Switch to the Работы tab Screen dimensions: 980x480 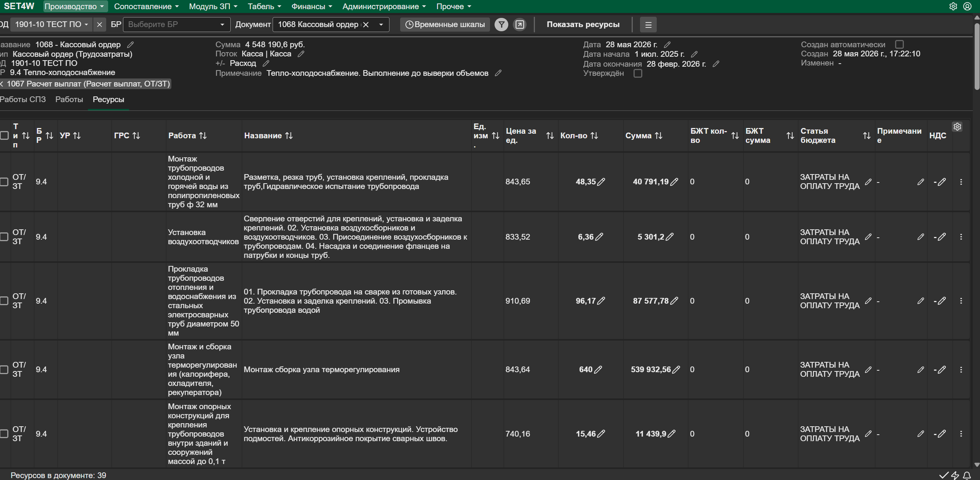pos(69,99)
